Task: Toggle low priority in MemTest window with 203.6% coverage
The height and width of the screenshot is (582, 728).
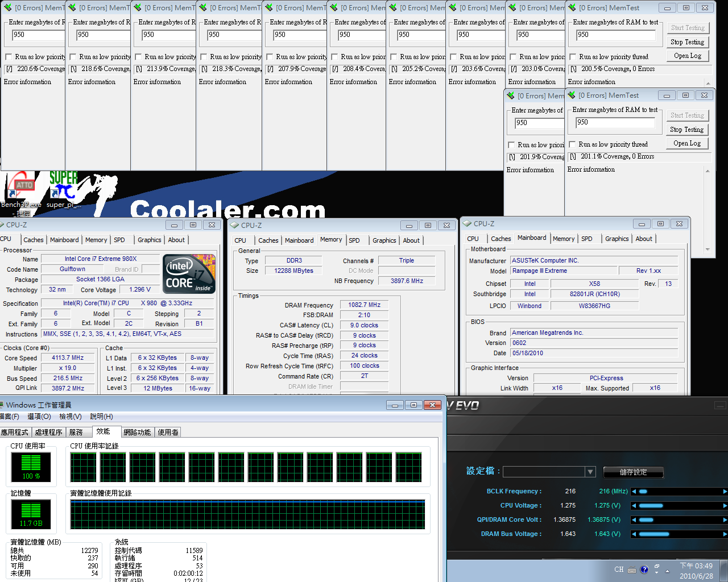Action: click(453, 57)
